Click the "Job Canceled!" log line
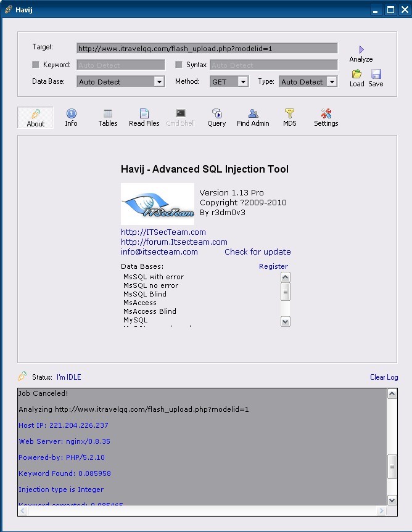The width and height of the screenshot is (412, 532). [x=43, y=393]
